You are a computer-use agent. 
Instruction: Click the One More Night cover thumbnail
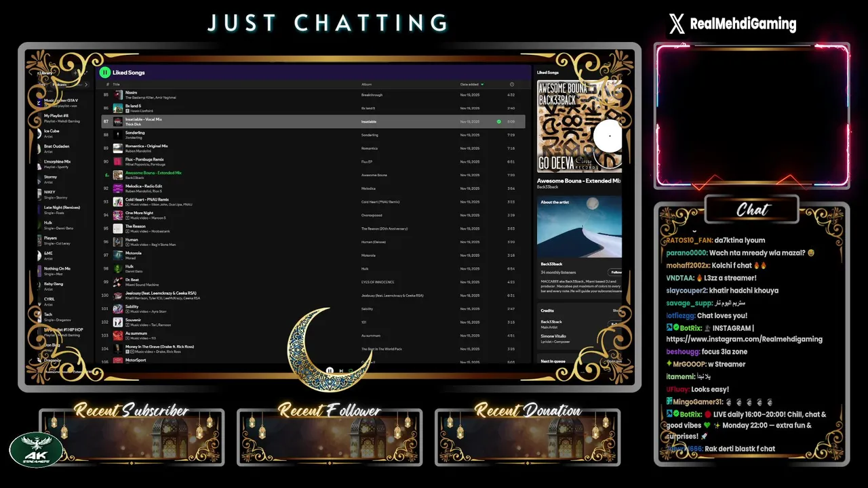[118, 216]
